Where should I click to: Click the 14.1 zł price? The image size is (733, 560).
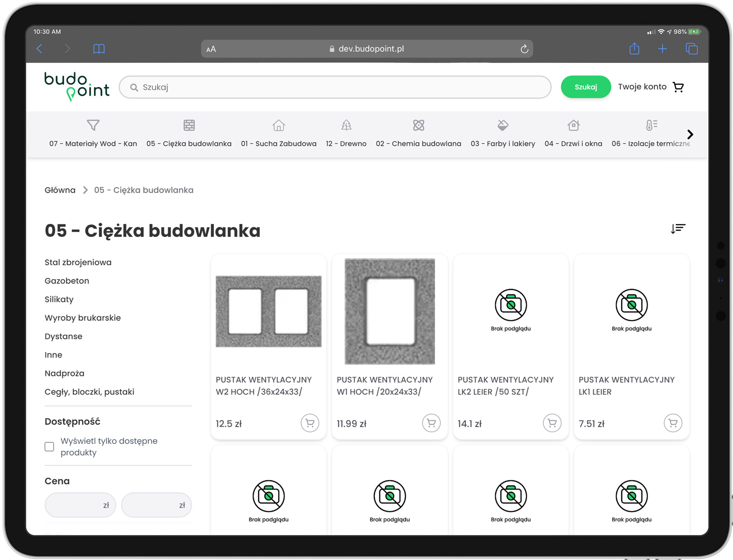[x=470, y=424]
